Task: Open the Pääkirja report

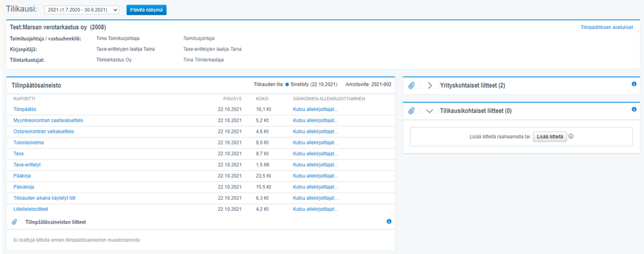Action: (x=22, y=175)
